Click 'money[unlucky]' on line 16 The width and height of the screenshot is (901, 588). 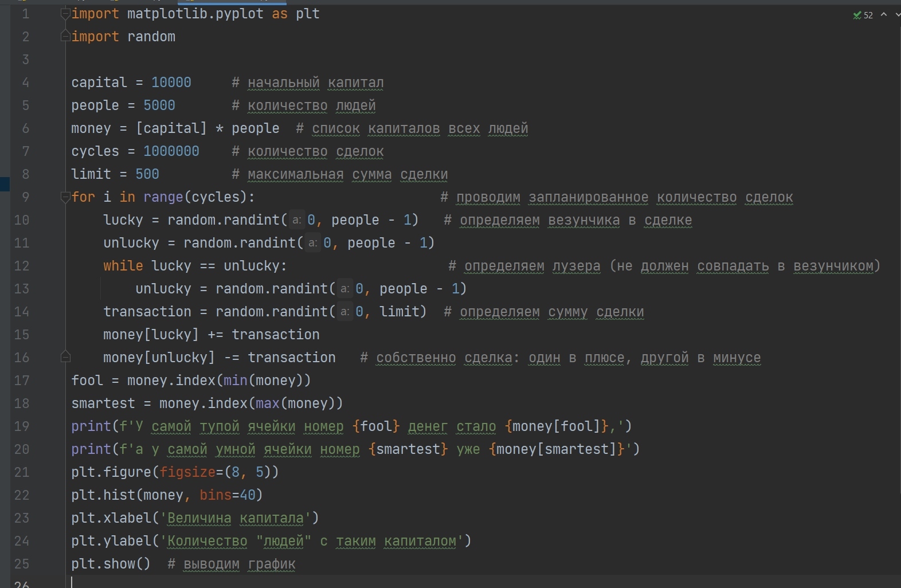(x=159, y=358)
